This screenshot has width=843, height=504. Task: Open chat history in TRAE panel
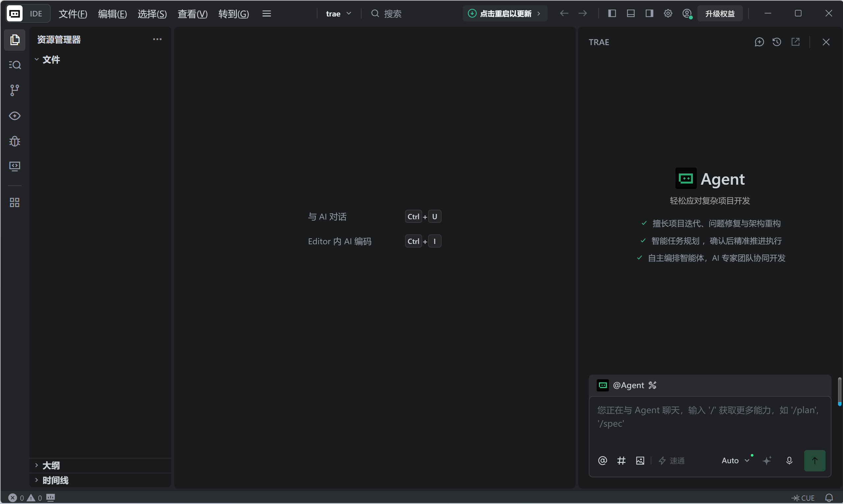coord(777,42)
